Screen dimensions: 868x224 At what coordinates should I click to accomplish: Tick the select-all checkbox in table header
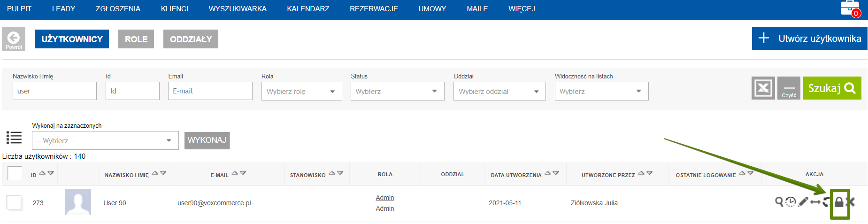tap(15, 173)
